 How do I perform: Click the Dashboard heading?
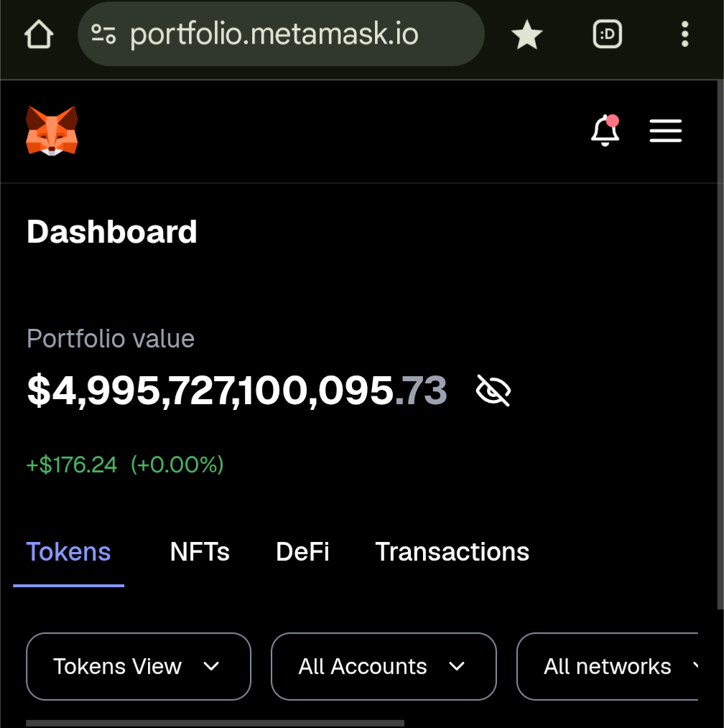(112, 231)
